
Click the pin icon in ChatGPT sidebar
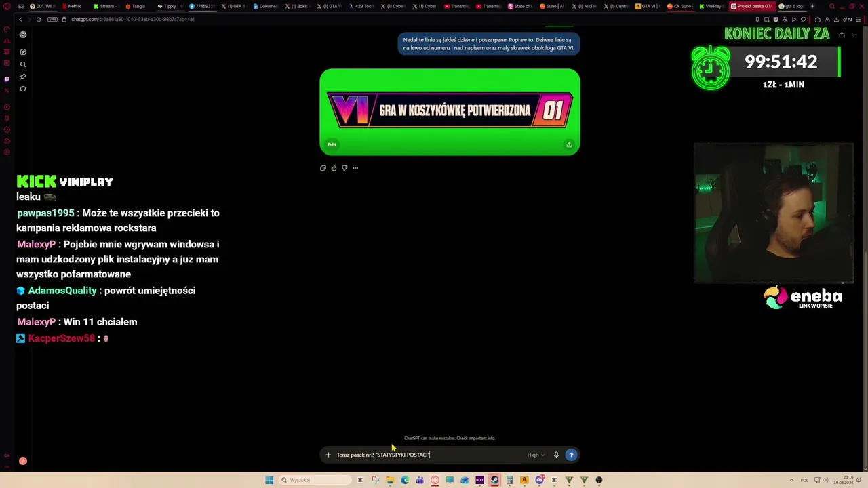pyautogui.click(x=22, y=77)
